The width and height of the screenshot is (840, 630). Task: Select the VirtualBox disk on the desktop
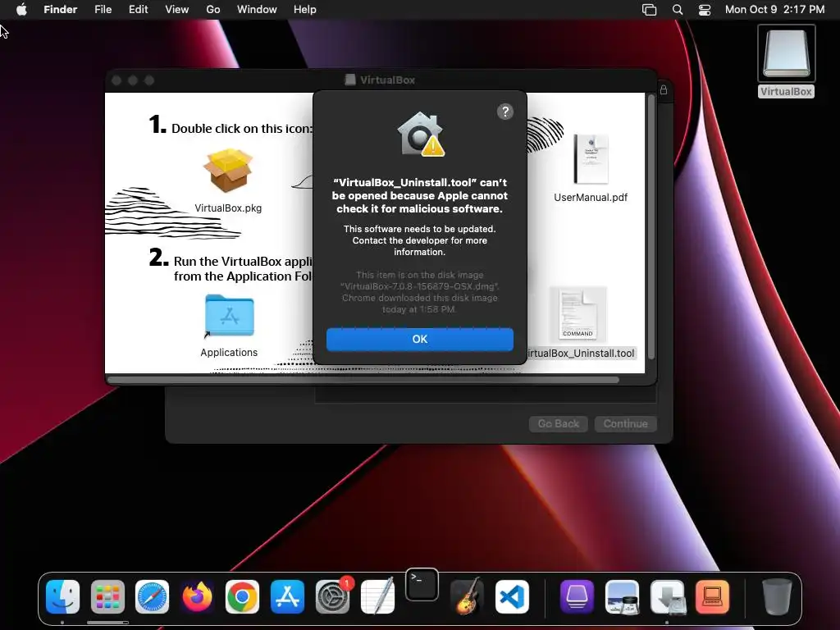[786, 53]
